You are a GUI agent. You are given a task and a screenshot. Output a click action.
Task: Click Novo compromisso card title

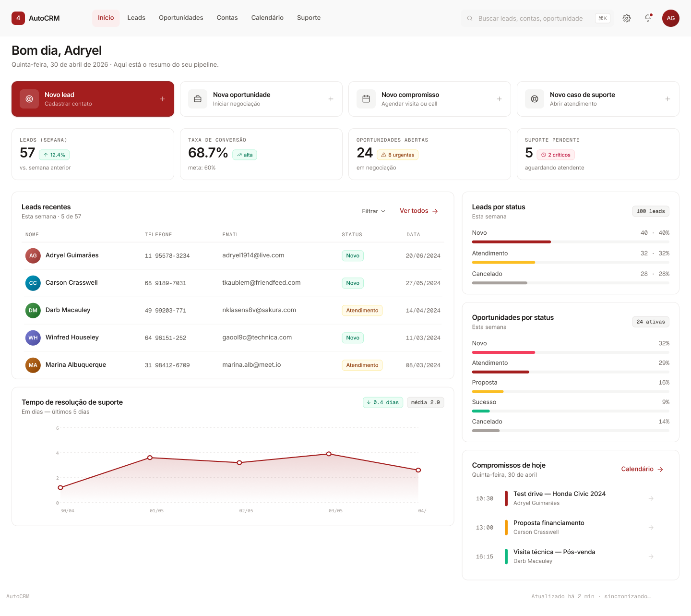pos(410,95)
